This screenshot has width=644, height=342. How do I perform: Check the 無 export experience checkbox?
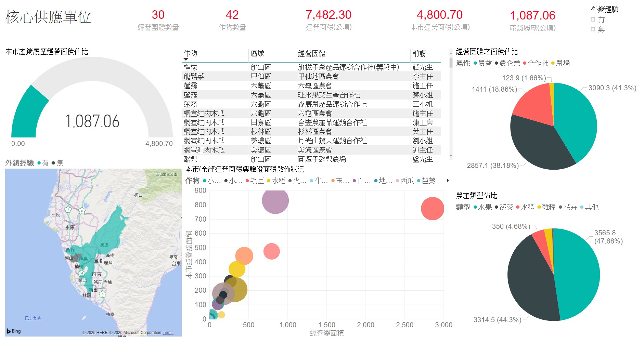click(x=593, y=29)
